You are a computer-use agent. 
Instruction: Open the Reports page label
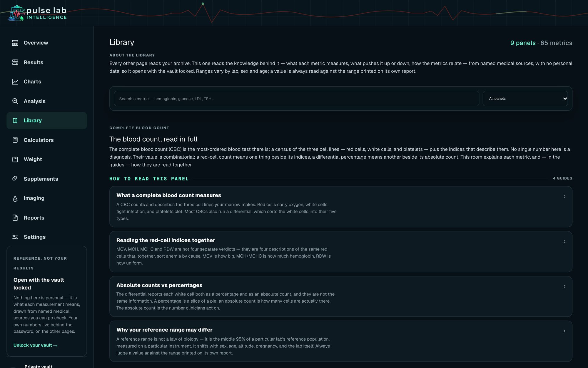coord(34,218)
